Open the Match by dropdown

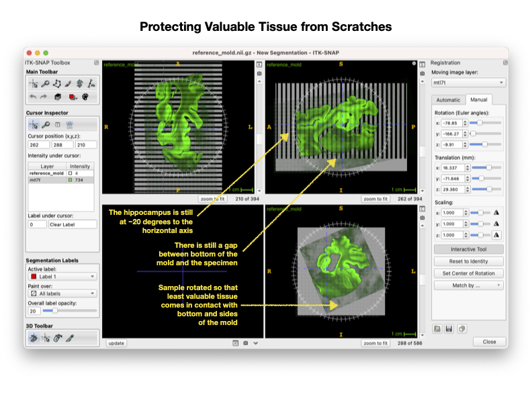pyautogui.click(x=469, y=285)
